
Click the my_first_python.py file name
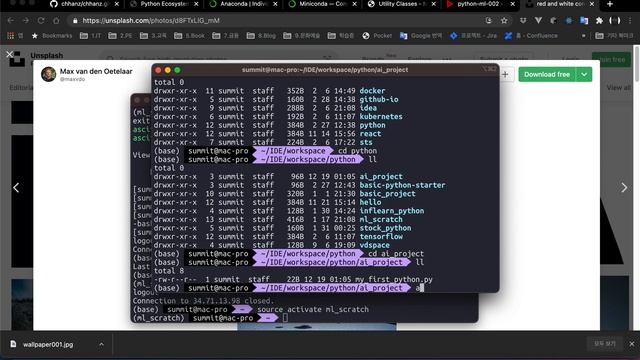393,279
